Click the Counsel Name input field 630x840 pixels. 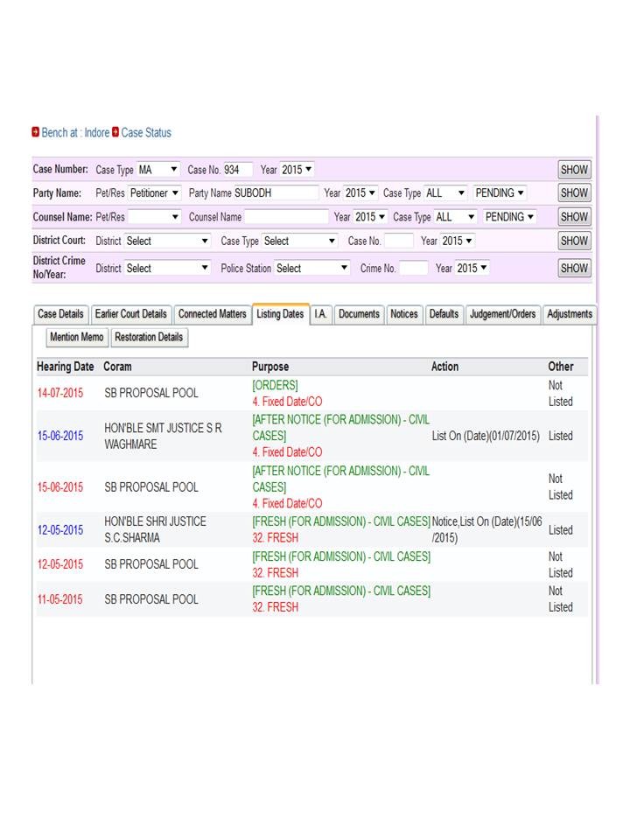(286, 216)
